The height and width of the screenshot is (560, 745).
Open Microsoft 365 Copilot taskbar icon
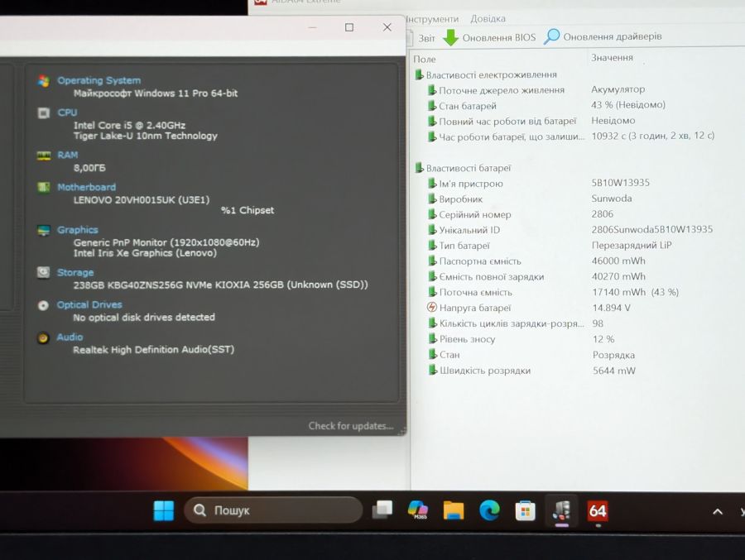click(418, 510)
